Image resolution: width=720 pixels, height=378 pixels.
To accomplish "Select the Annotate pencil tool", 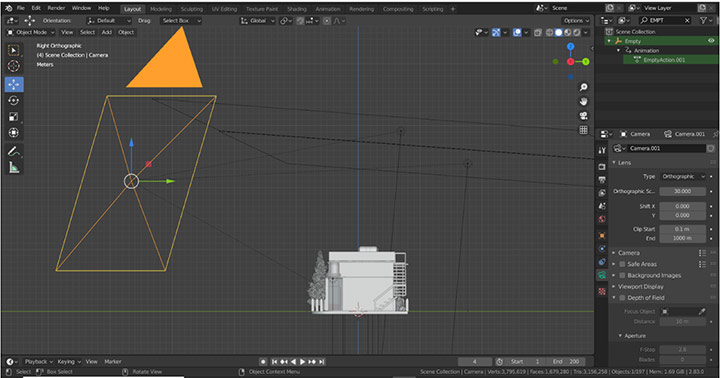I will point(14,152).
